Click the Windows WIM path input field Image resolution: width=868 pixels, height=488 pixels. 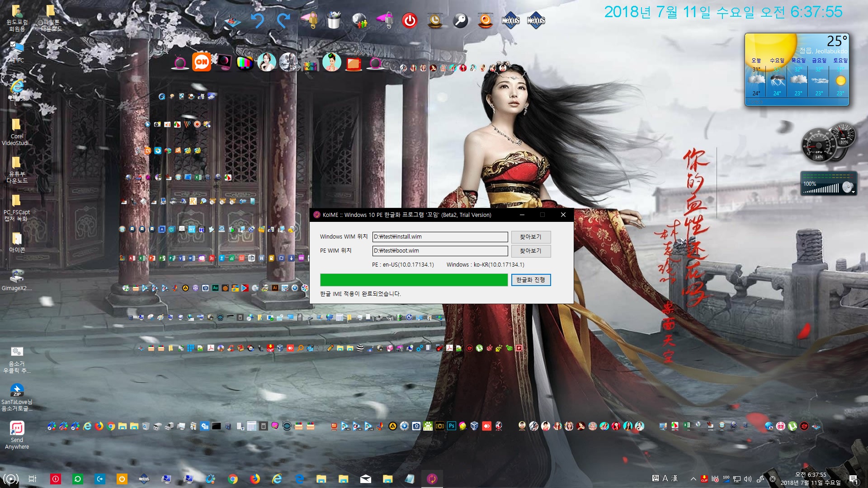(440, 237)
